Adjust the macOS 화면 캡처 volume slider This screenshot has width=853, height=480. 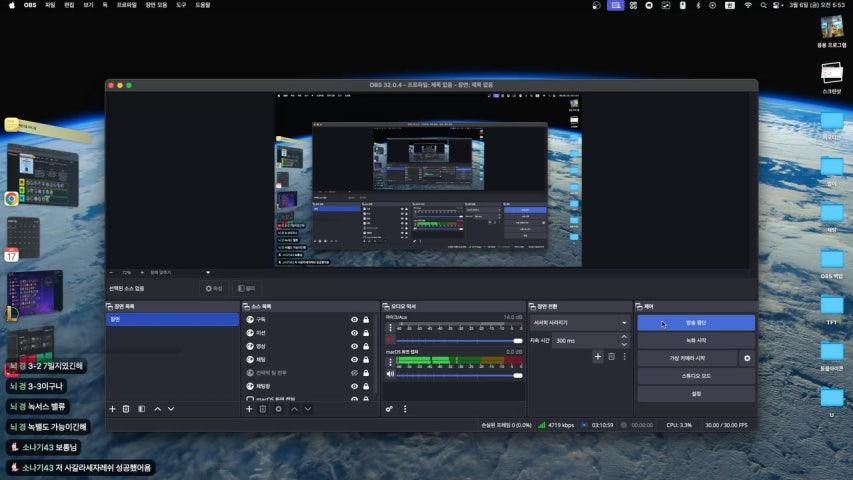tap(460, 374)
